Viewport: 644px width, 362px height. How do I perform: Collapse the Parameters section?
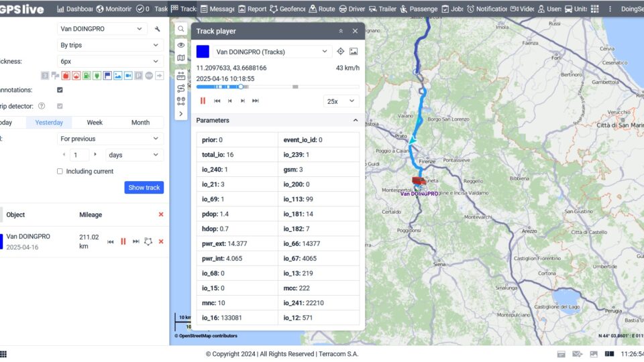[x=355, y=121]
